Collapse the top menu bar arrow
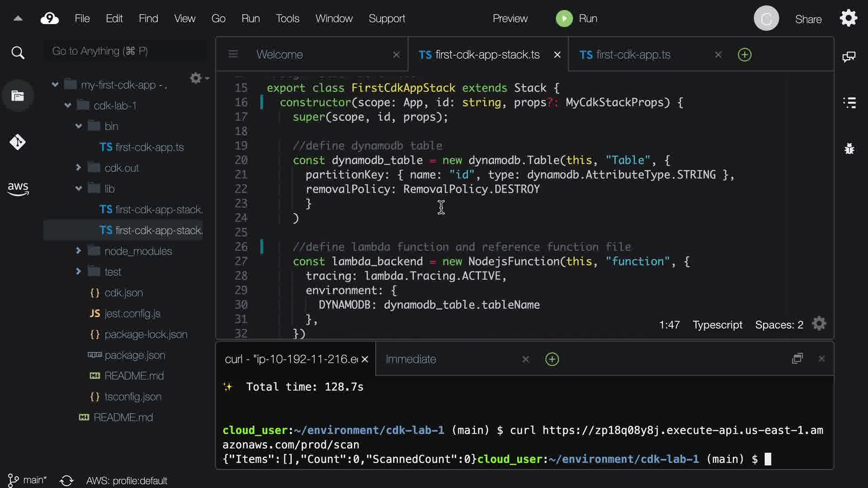This screenshot has width=868, height=488. [18, 19]
